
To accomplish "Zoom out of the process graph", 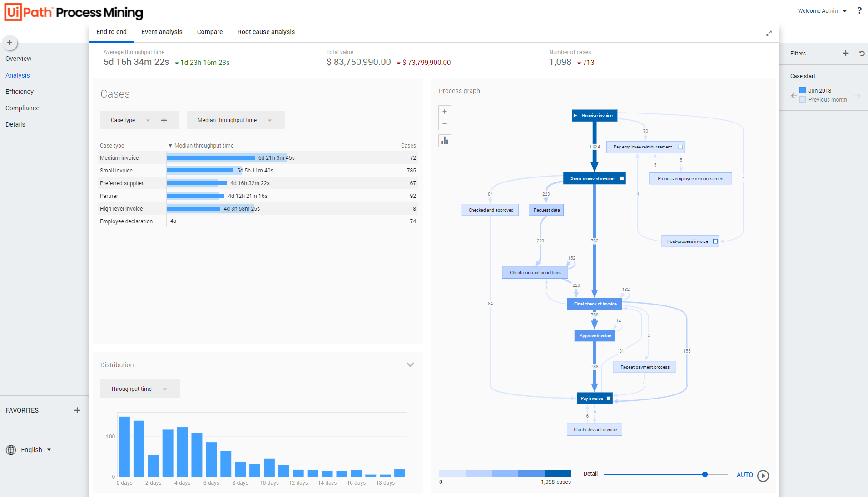I will click(445, 124).
